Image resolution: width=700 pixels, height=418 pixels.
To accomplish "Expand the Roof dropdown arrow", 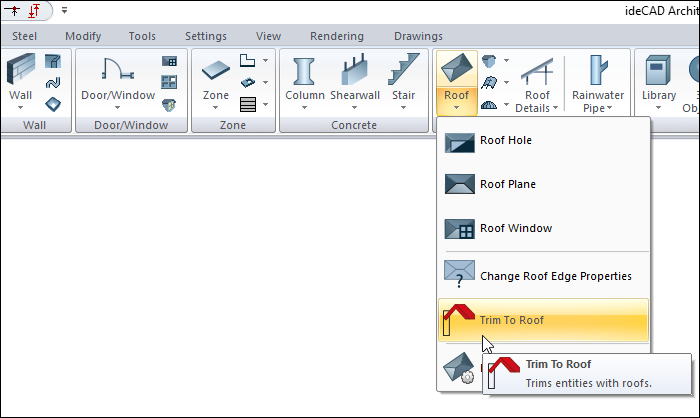I will 457,107.
